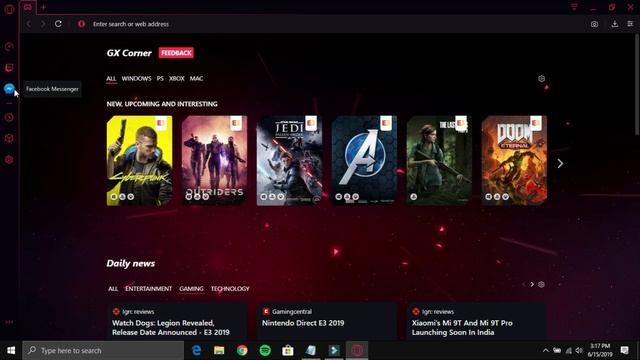Filter games by WINDOWS
This screenshot has width=640, height=360.
136,78
